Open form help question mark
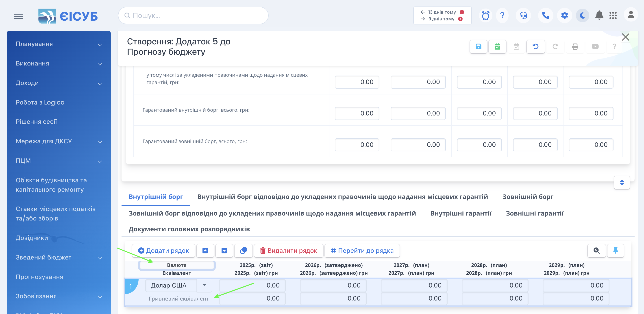Screen dimensions: 644x314 [614, 46]
